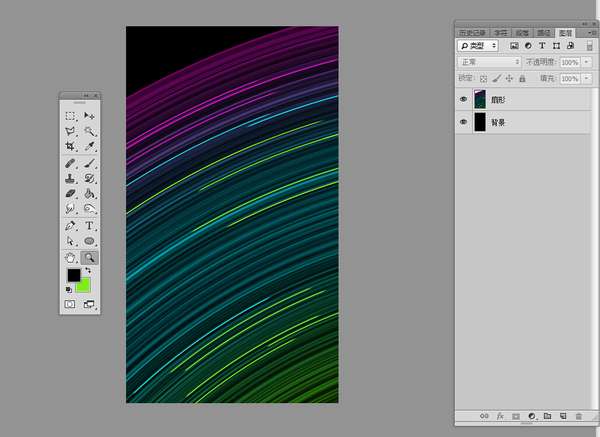This screenshot has width=600, height=437.
Task: Click the opacity 100% value field
Action: point(570,62)
